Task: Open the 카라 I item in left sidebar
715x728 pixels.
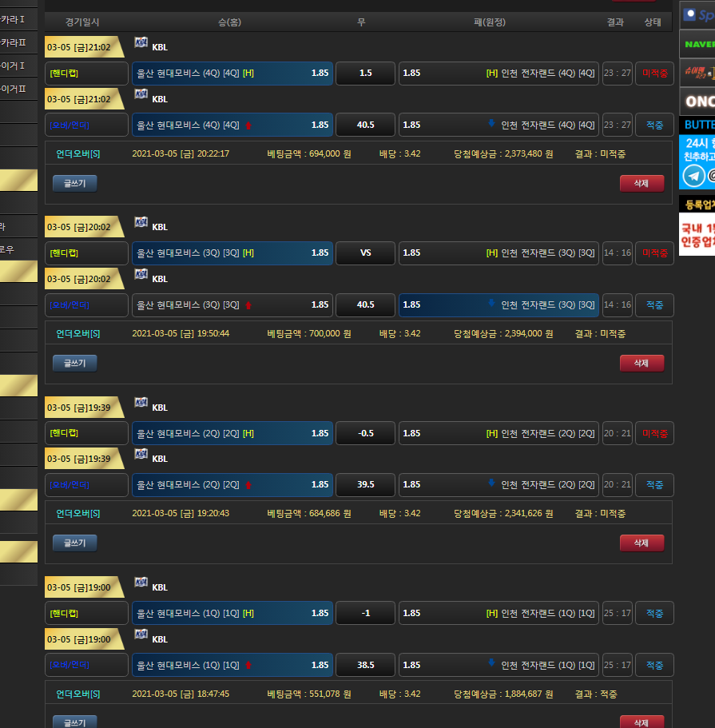Action: [x=14, y=19]
